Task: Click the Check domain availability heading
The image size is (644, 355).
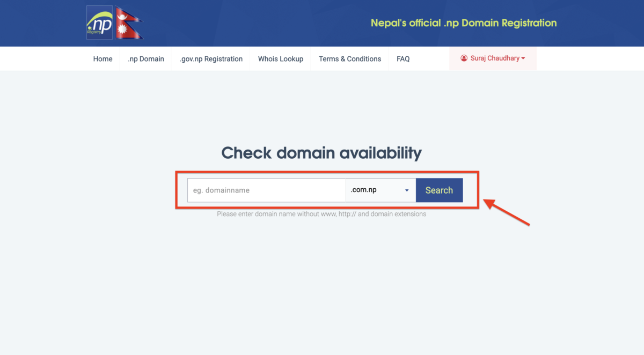Action: pyautogui.click(x=321, y=153)
